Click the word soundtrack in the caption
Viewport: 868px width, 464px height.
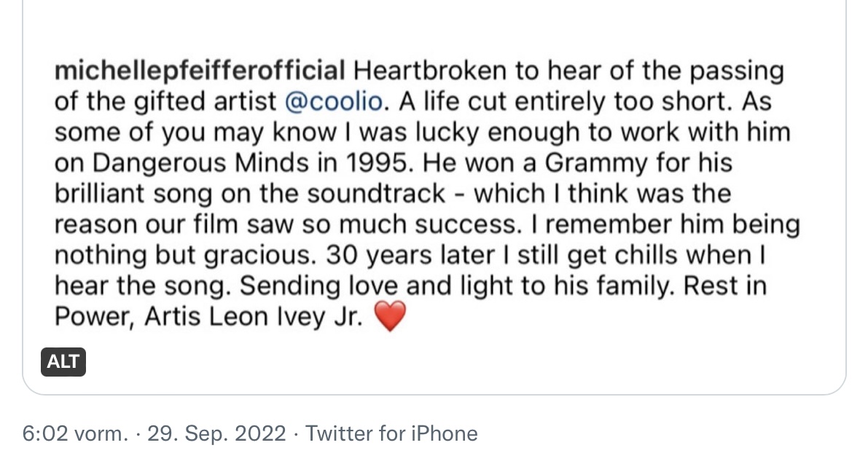pyautogui.click(x=376, y=194)
